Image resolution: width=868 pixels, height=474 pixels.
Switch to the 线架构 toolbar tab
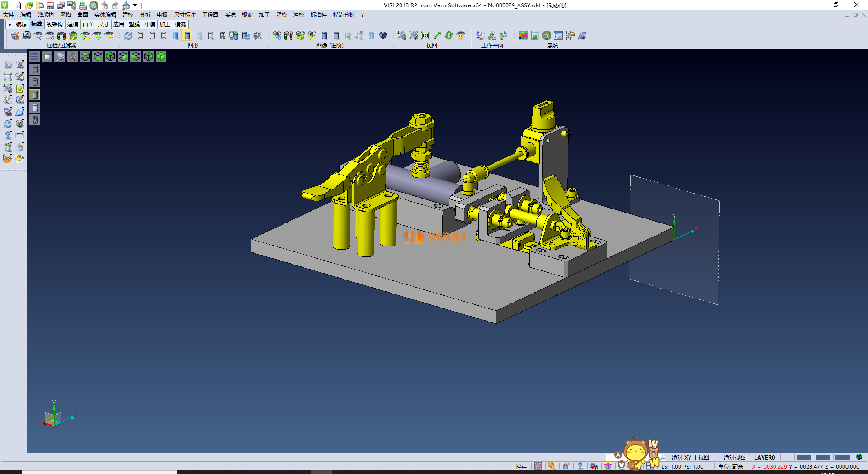click(x=54, y=24)
